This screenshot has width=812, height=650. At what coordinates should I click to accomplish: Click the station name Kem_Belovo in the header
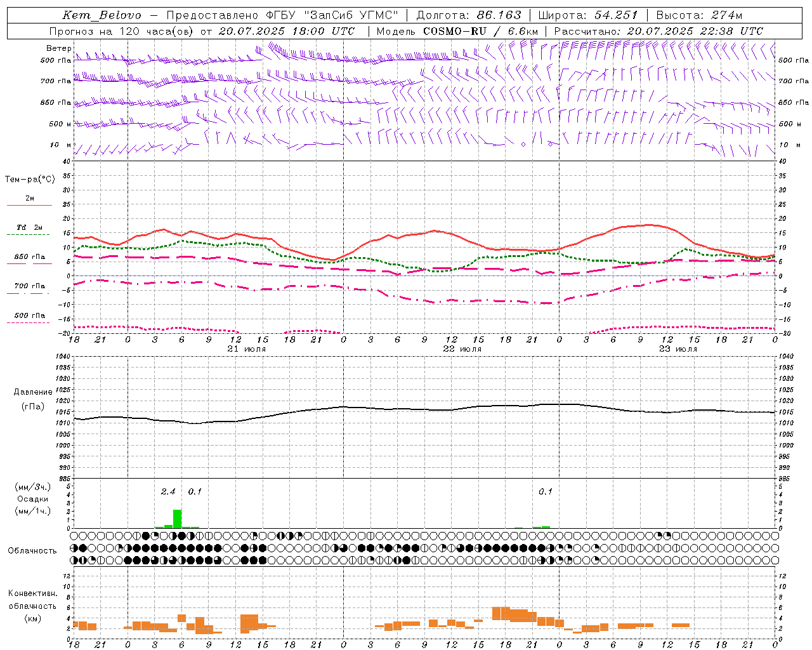101,15
